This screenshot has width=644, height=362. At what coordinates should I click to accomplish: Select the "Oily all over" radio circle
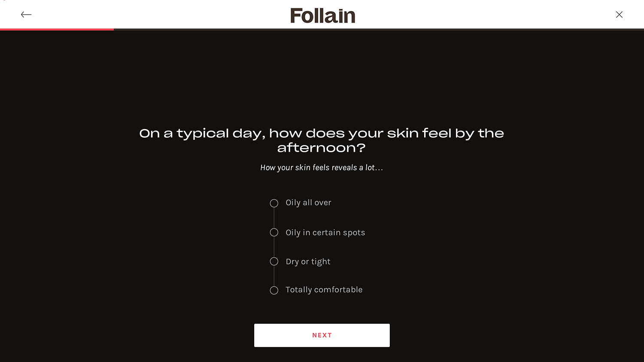(274, 203)
